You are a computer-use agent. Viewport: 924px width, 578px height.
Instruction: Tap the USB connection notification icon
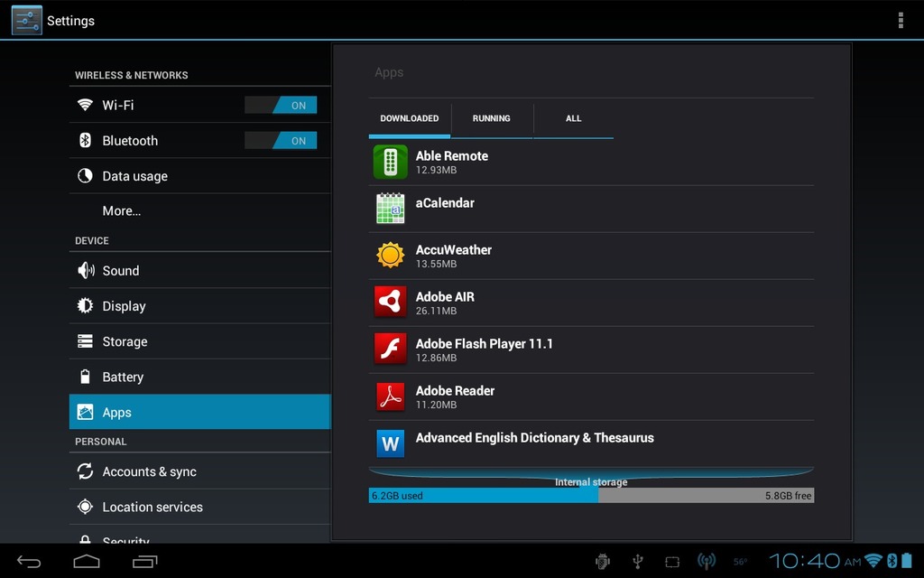[x=637, y=562]
